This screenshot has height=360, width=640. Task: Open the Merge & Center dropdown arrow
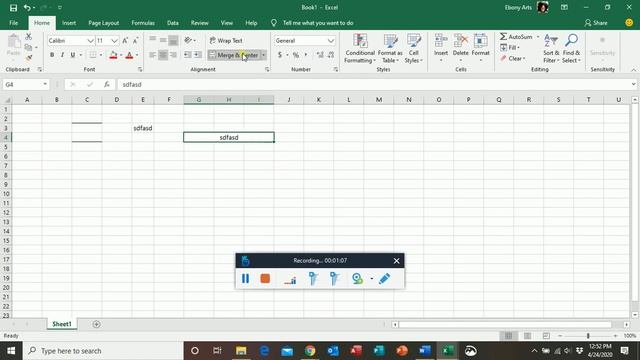[x=264, y=55]
